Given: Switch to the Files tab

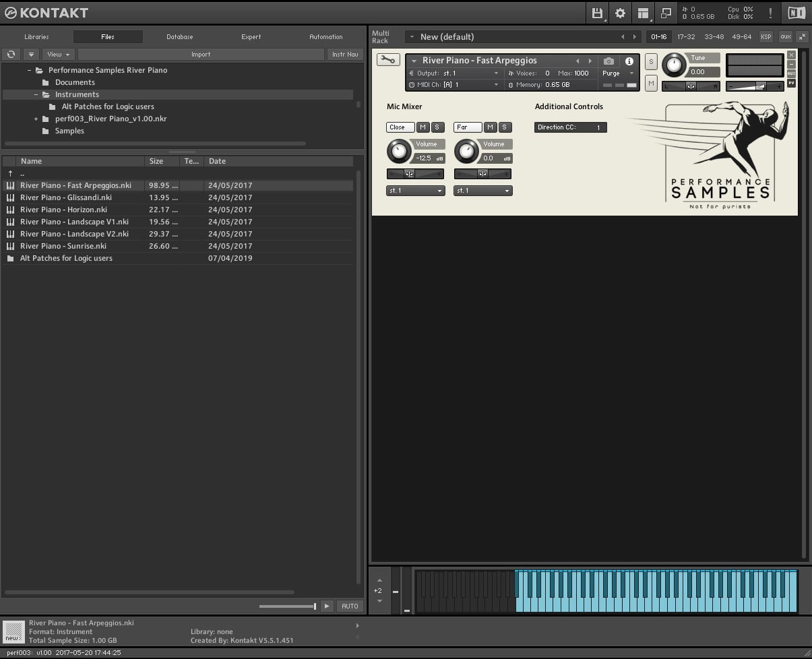Looking at the screenshot, I should pyautogui.click(x=108, y=36).
